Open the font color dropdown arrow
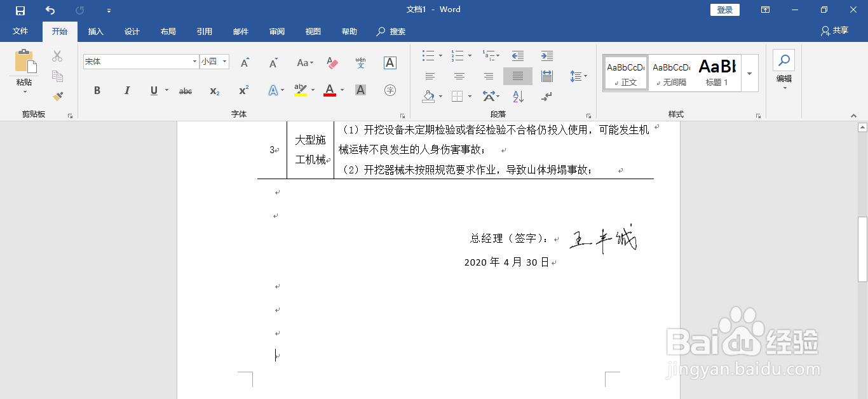Screen dimensions: 868x399 341,90
